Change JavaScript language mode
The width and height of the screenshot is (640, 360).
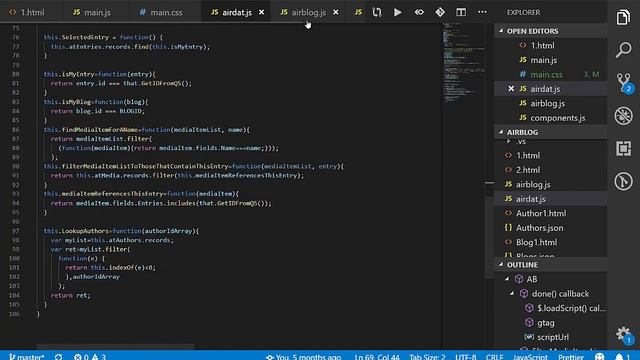(530, 357)
